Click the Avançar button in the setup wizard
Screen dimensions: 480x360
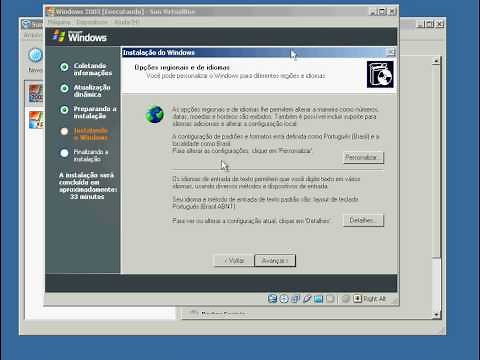pyautogui.click(x=275, y=261)
